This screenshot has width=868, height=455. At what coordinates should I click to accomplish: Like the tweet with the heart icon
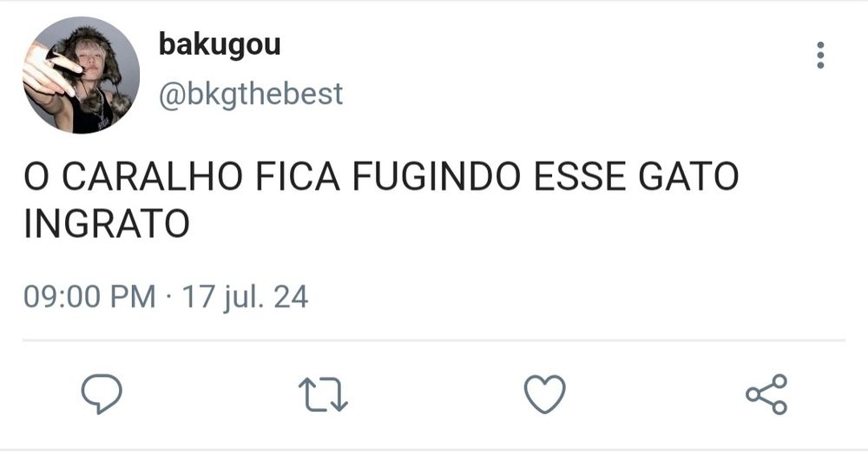point(545,394)
